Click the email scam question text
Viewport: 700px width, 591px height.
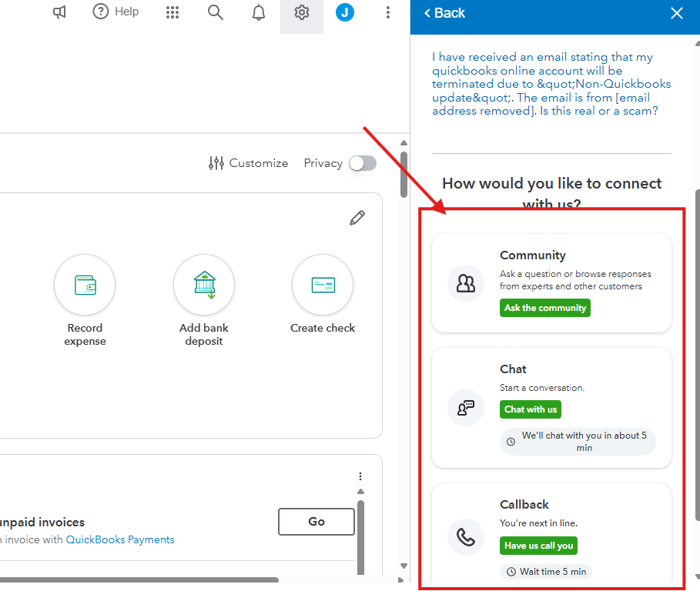pos(551,84)
